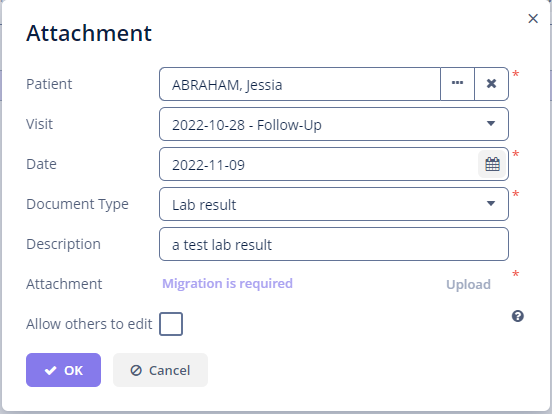Screen dimensions: 552x414
Task: Expand the Document Type dropdown arrow
Action: 491,203
